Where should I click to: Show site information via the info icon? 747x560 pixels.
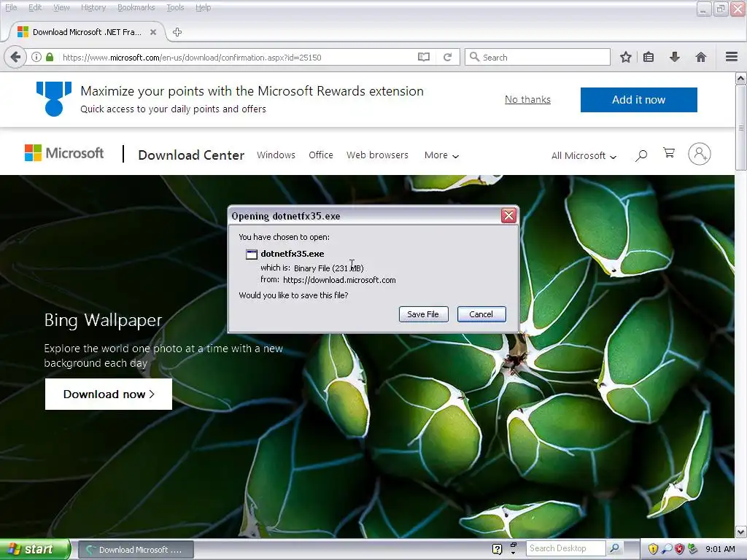(36, 57)
